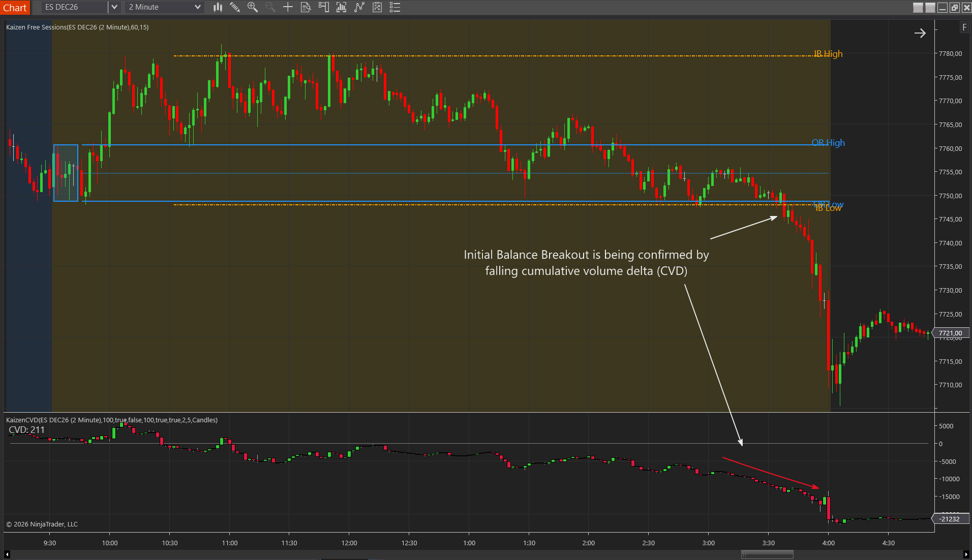Screen dimensions: 972x560
Task: Click the right arrow to return to latest bar
Action: (x=920, y=33)
